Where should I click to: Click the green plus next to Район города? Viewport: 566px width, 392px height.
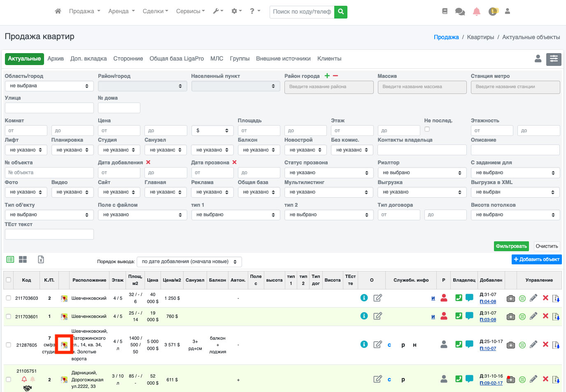pos(327,76)
